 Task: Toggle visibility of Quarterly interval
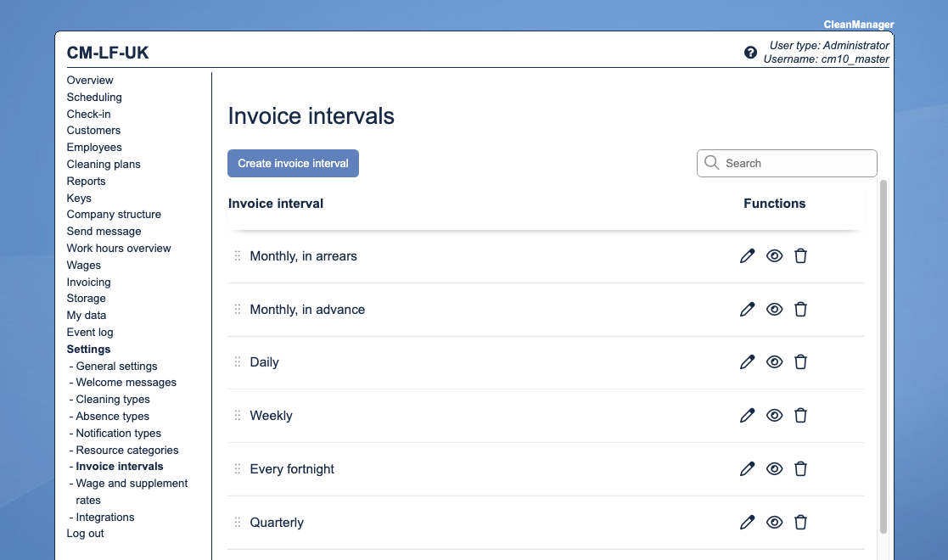[x=774, y=523]
